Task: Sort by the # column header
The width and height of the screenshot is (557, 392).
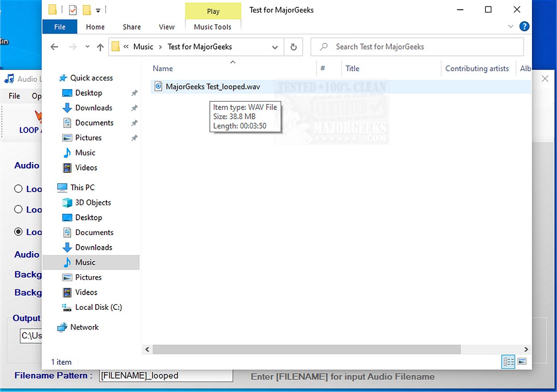Action: click(x=323, y=68)
